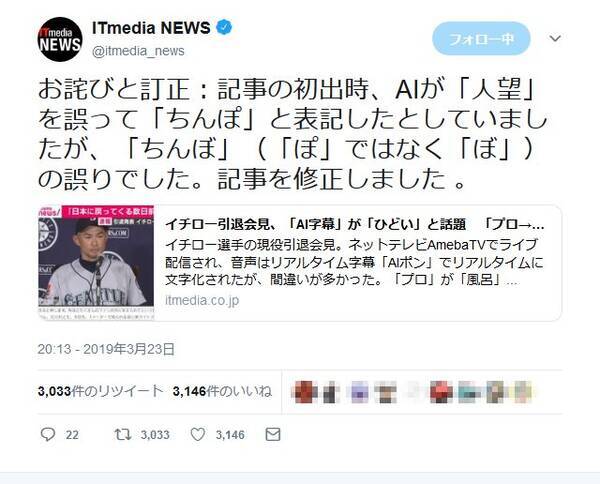Open the 20:13 - 2019年3月23日 timestamp
This screenshot has width=600, height=484.
click(x=106, y=349)
